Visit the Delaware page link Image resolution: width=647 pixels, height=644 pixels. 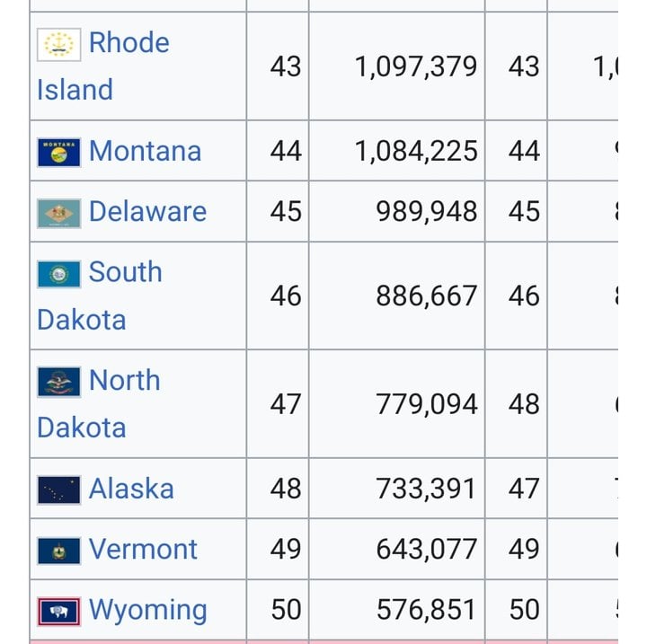coord(147,212)
